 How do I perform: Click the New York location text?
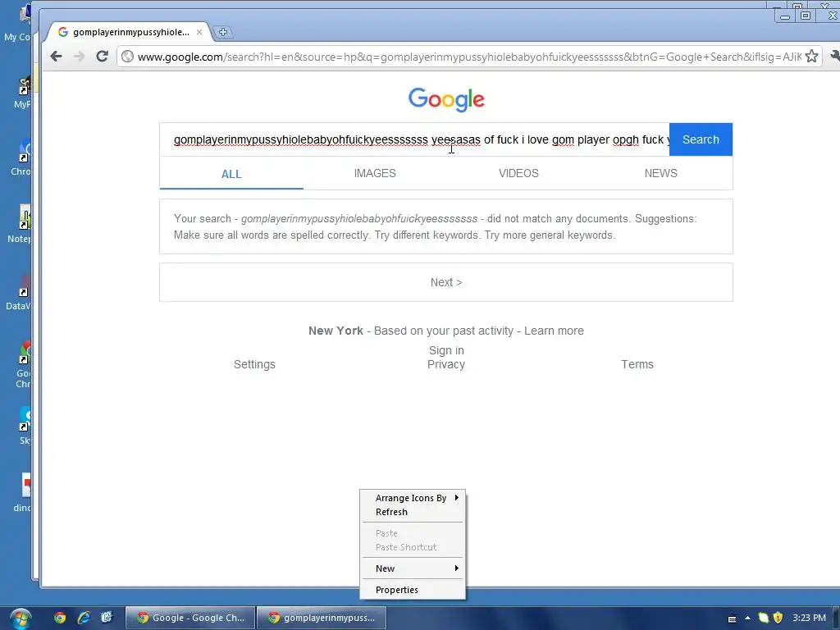(336, 331)
